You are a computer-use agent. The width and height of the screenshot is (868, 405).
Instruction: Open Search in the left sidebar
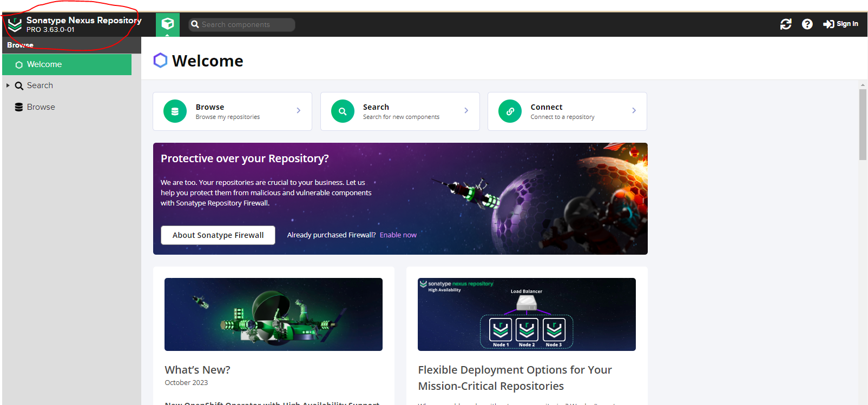[40, 85]
